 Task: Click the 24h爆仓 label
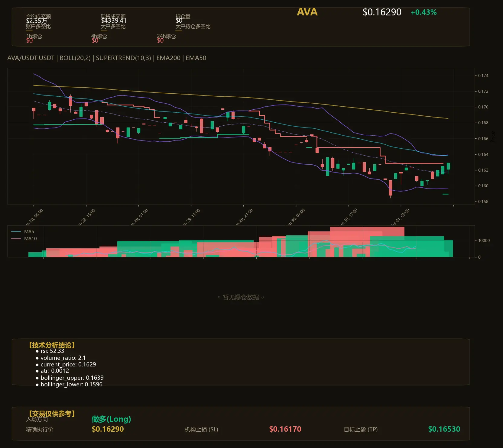point(166,36)
